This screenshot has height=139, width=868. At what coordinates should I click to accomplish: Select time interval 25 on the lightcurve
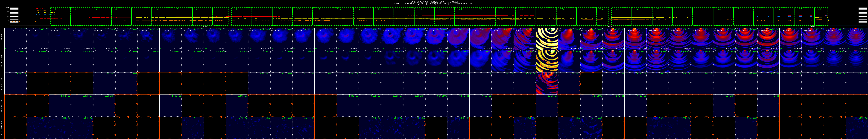click(546, 16)
